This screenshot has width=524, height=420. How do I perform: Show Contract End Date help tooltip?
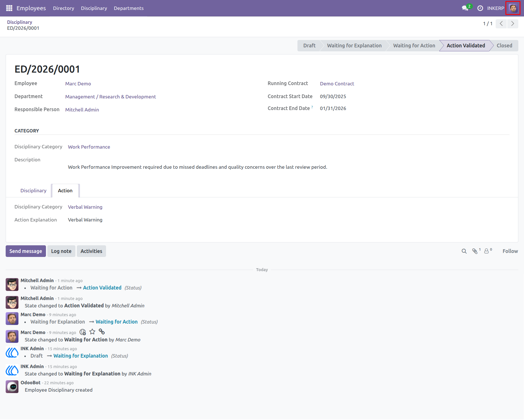coord(312,107)
